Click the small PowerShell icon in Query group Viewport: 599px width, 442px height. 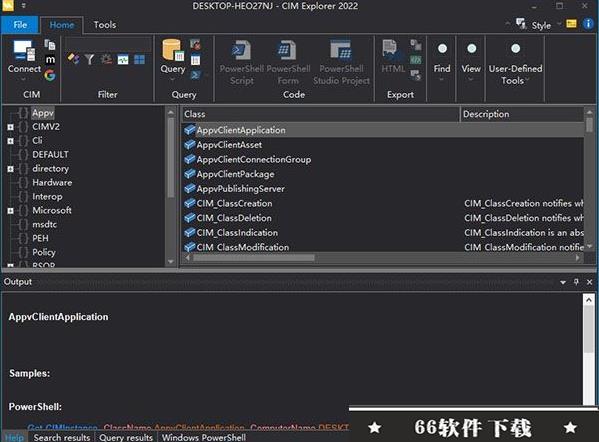(195, 75)
